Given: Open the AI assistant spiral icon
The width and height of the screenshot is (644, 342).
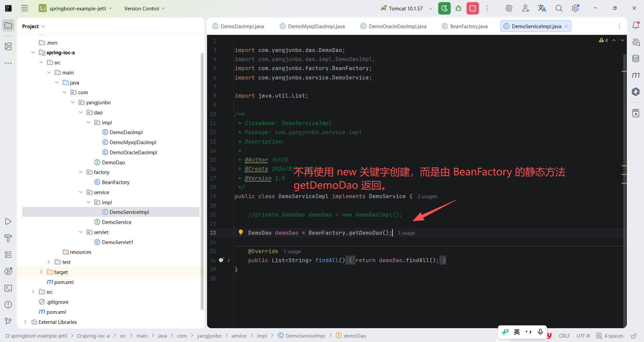Looking at the screenshot, I should pos(509,8).
